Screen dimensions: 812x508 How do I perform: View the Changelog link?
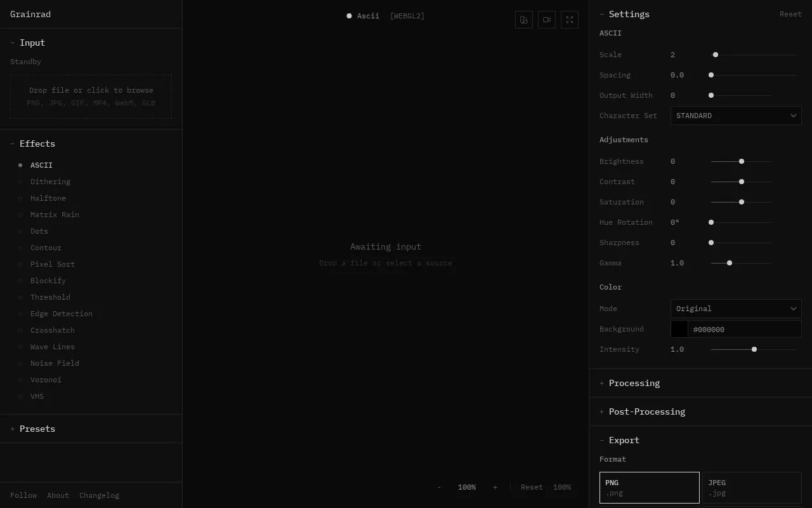(99, 495)
